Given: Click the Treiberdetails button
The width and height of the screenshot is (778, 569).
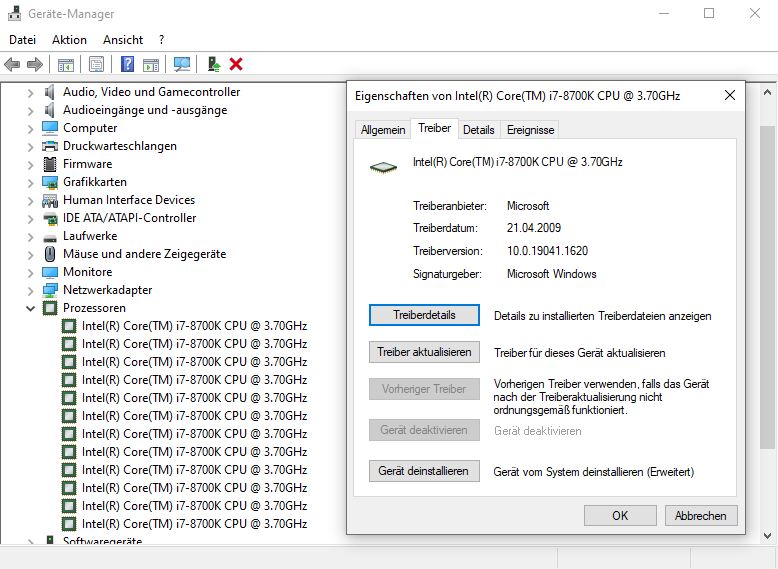Looking at the screenshot, I should [x=424, y=315].
